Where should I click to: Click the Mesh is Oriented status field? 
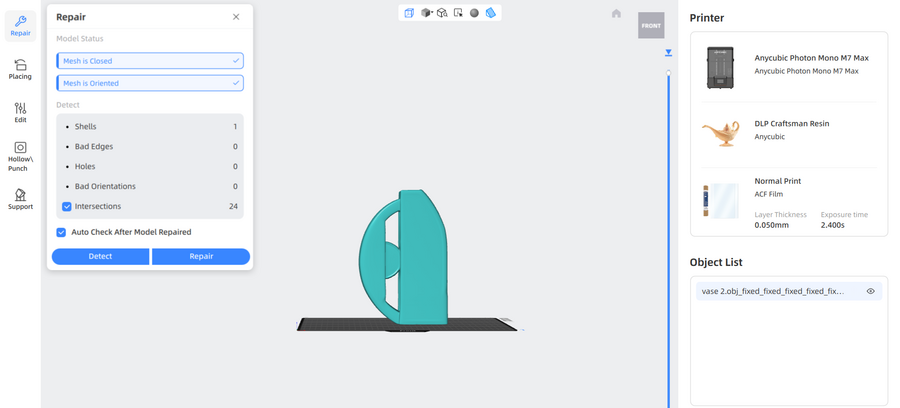(x=150, y=83)
